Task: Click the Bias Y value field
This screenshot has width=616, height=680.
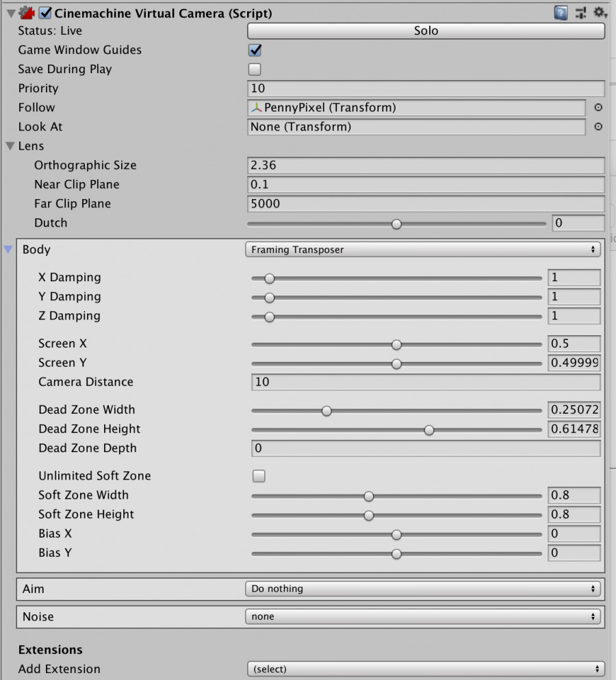Action: (574, 553)
